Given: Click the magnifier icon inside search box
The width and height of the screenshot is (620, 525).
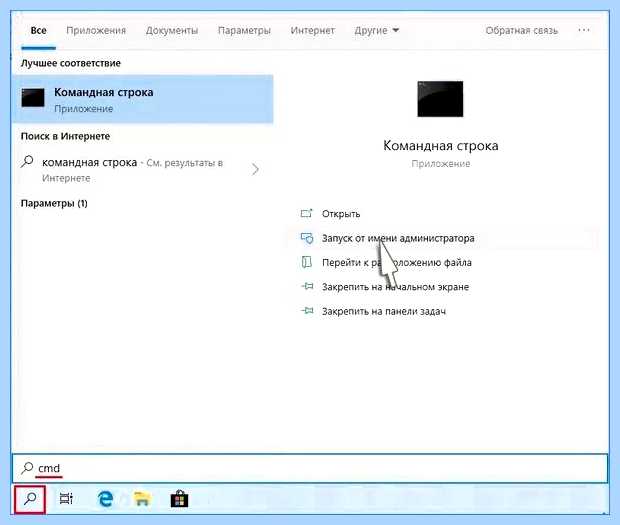Looking at the screenshot, I should pyautogui.click(x=27, y=468).
